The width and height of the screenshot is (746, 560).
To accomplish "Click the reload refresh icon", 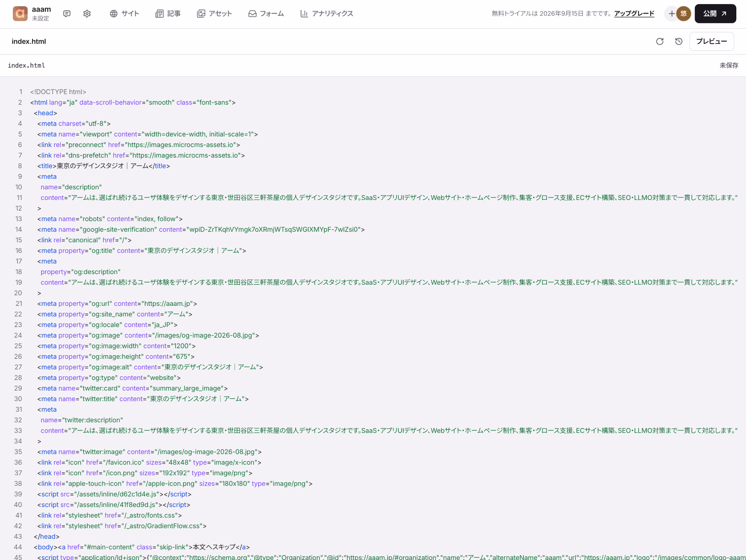I will pyautogui.click(x=660, y=41).
